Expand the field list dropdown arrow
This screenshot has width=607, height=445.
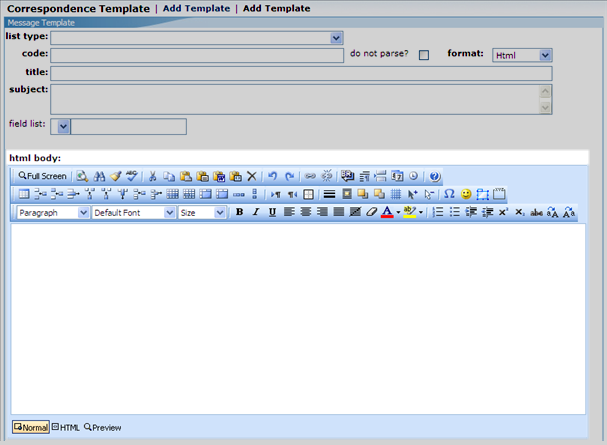tap(63, 127)
